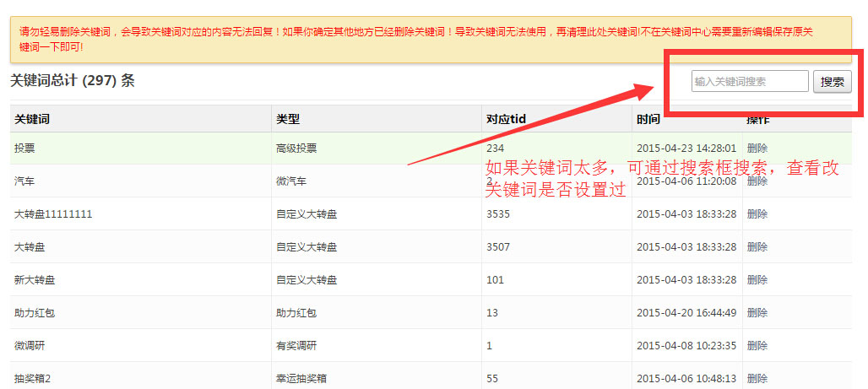Screen dimensions: 868x389
Task: Delete the 抽奖箱2 keyword
Action: tap(757, 379)
